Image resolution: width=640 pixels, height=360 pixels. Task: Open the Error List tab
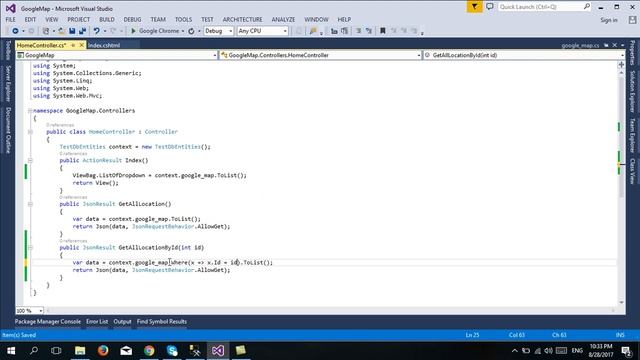pyautogui.click(x=97, y=322)
